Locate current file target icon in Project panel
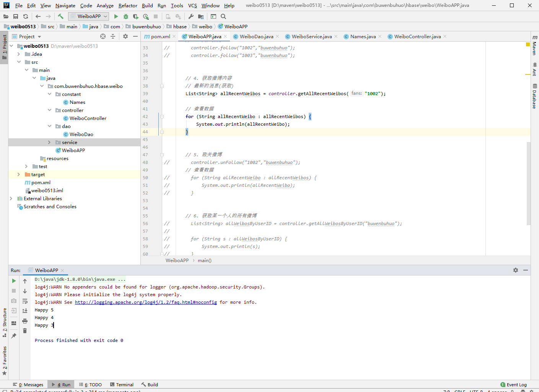This screenshot has width=539, height=392. (103, 36)
